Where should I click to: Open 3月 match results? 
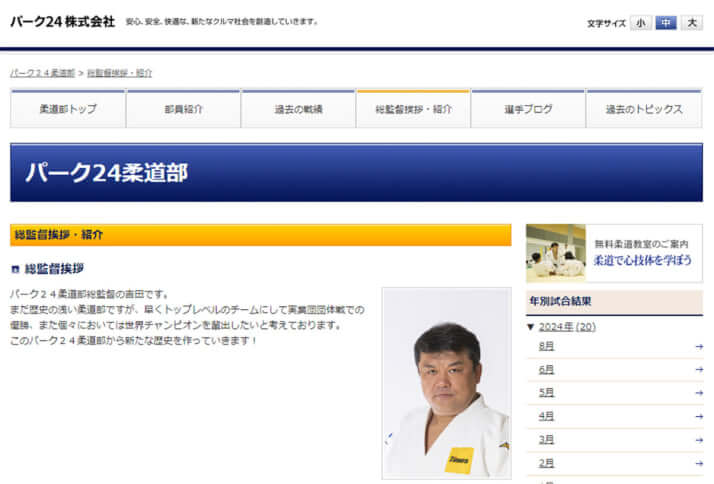pyautogui.click(x=546, y=440)
